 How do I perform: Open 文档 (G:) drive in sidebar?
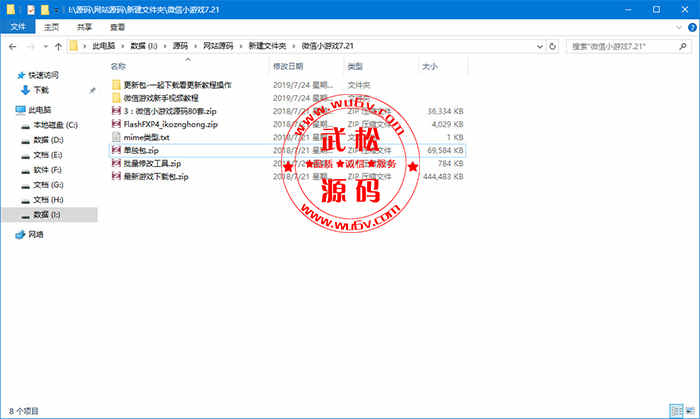click(x=48, y=185)
